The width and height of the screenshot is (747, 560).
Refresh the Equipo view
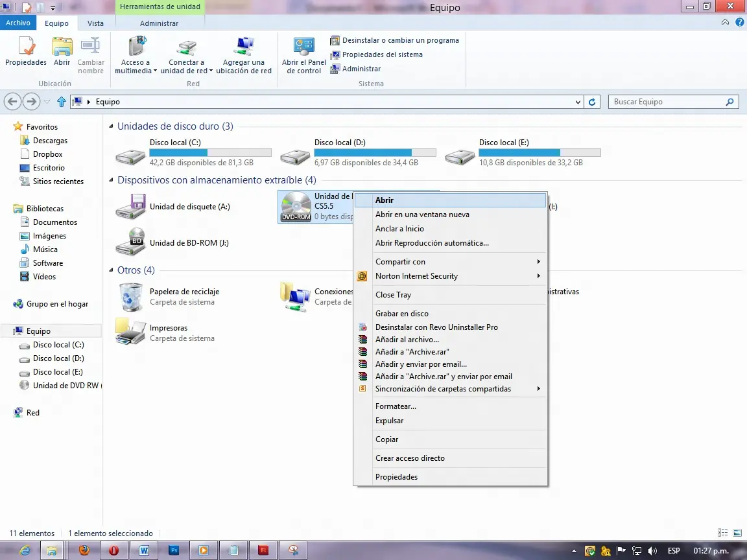point(592,102)
